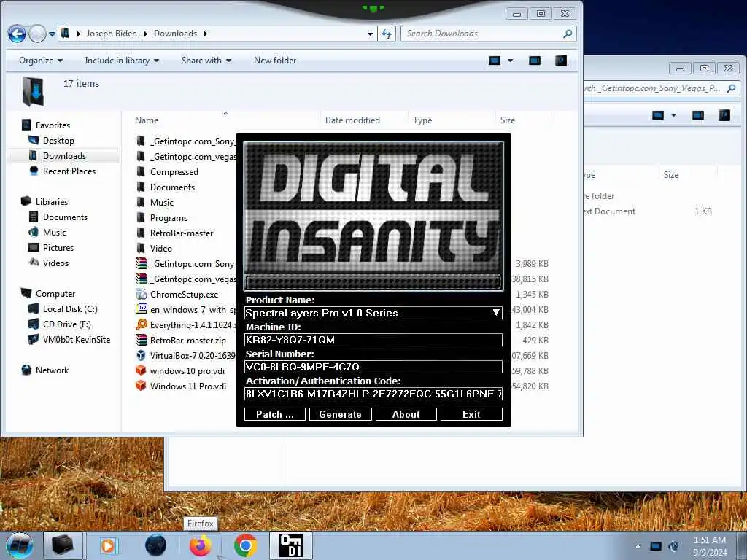The image size is (747, 560).
Task: Click the refresh button in address bar
Action: [387, 34]
